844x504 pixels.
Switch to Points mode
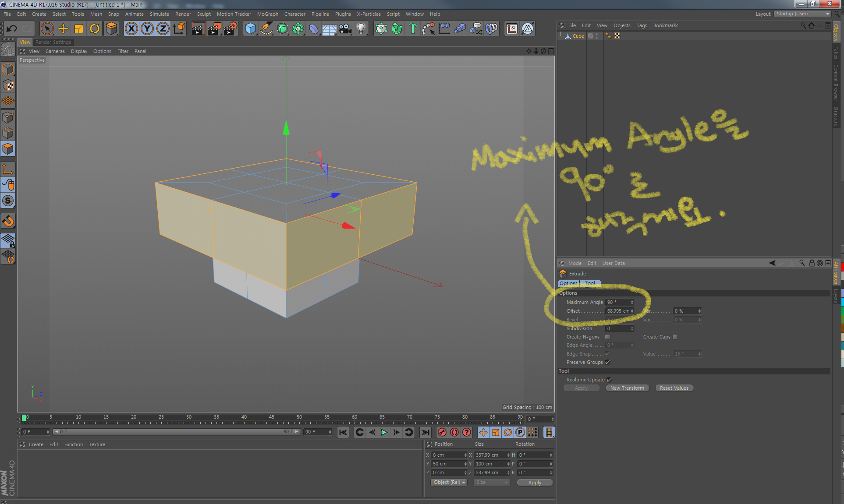coord(8,117)
